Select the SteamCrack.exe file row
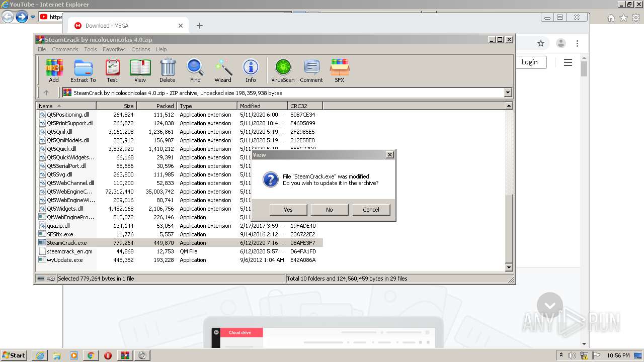The width and height of the screenshot is (644, 362). pyautogui.click(x=180, y=243)
